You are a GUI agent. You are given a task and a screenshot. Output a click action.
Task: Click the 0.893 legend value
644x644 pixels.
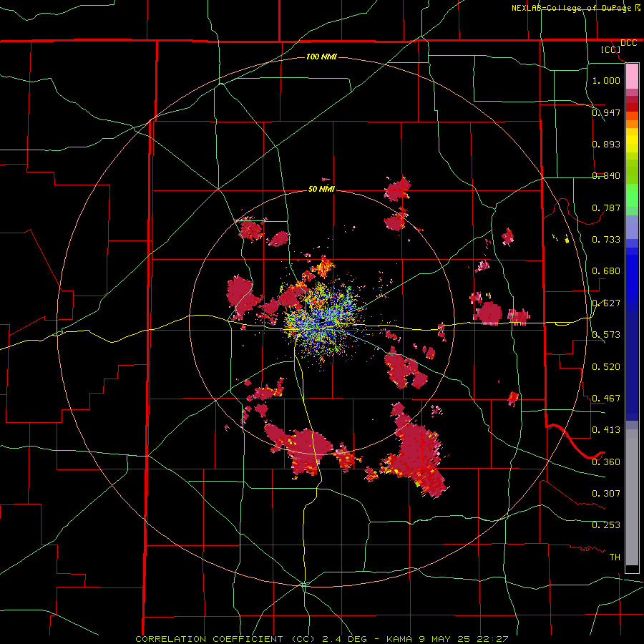tap(606, 144)
